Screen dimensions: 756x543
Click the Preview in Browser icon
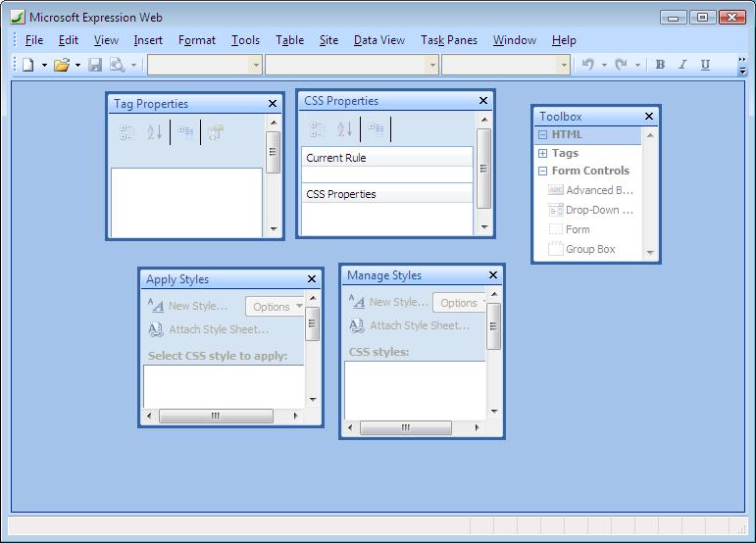(117, 65)
